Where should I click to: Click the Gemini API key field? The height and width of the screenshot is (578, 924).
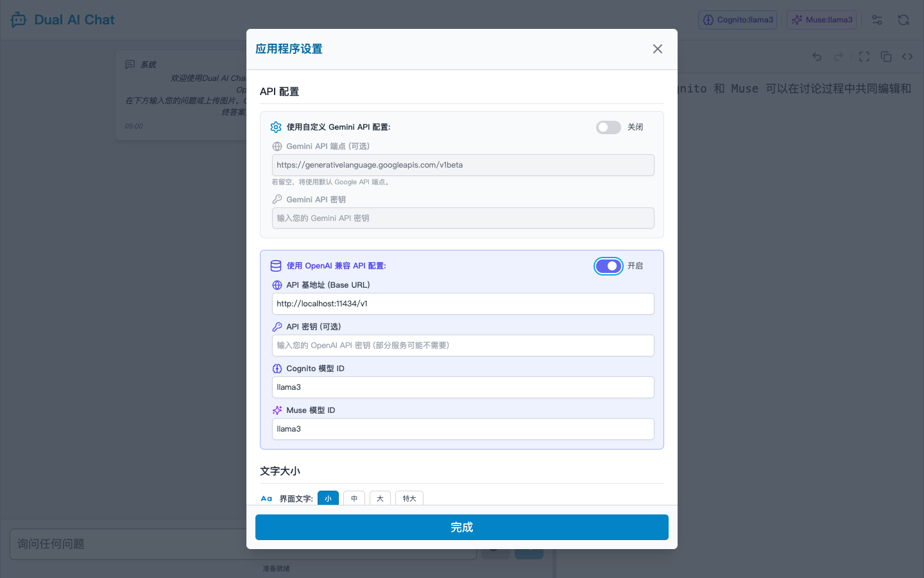463,218
